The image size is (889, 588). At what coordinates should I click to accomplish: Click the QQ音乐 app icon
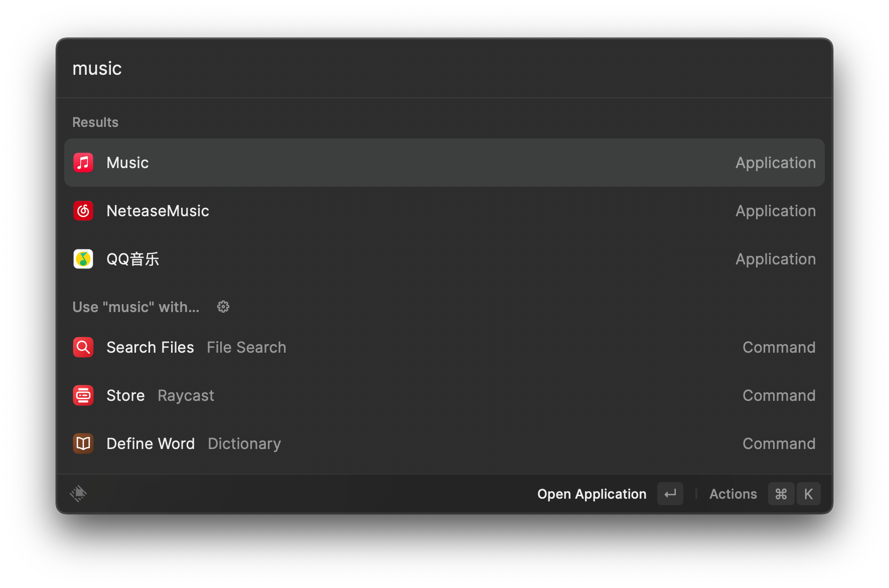83,259
